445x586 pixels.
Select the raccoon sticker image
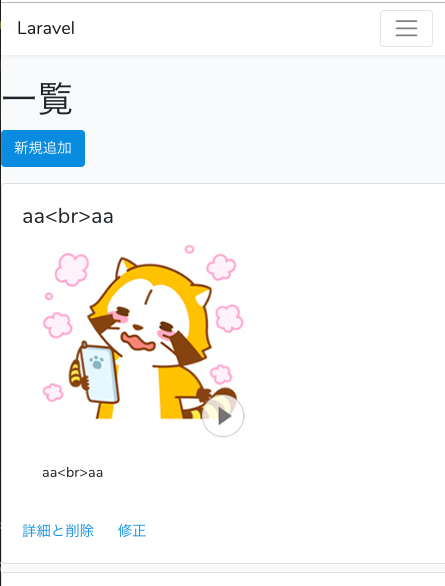click(143, 340)
